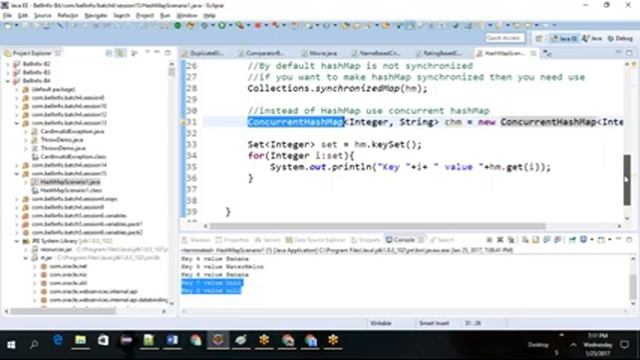Click the green Run play button
The image size is (640, 360).
click(x=222, y=26)
